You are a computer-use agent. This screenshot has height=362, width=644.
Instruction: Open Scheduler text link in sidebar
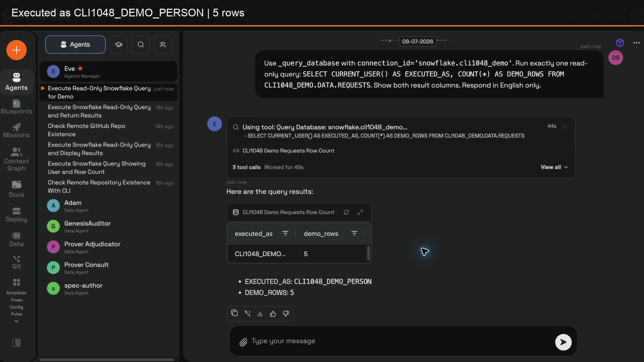point(16,293)
